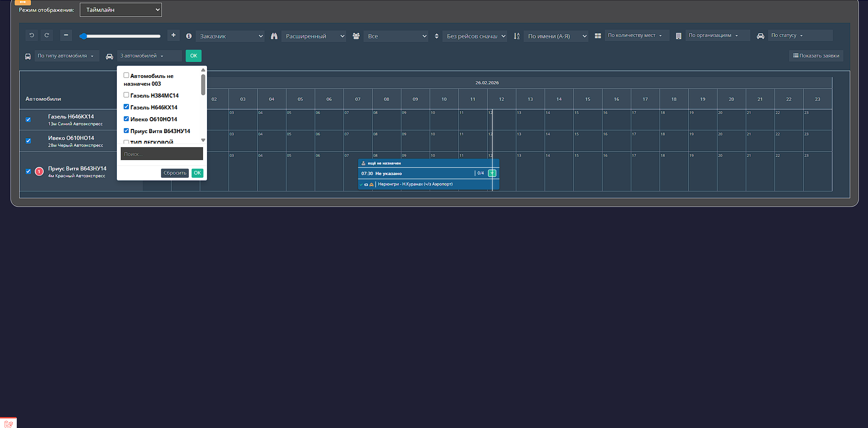Check the Газель Н384МС14 checkbox in the list

point(126,95)
